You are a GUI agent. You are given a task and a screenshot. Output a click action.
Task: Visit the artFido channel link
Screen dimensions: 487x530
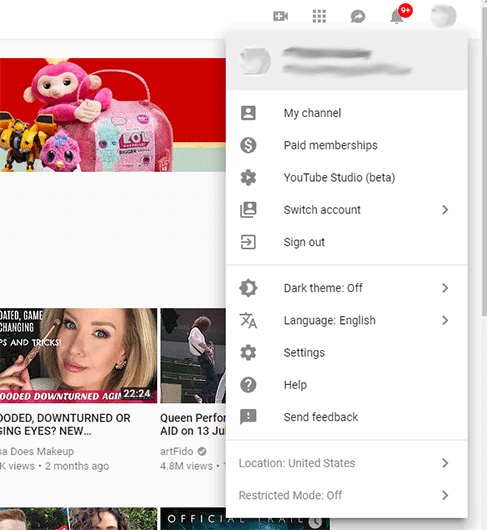tap(176, 451)
